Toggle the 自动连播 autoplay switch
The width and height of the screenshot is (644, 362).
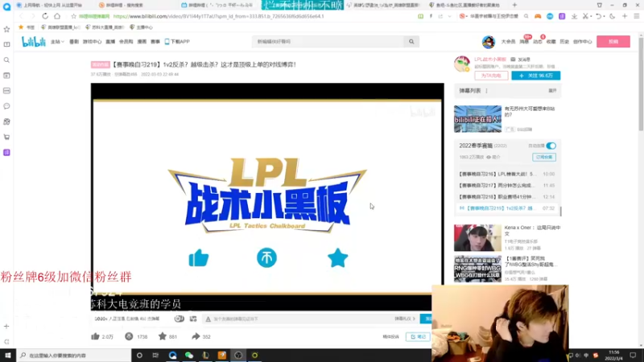tap(551, 146)
